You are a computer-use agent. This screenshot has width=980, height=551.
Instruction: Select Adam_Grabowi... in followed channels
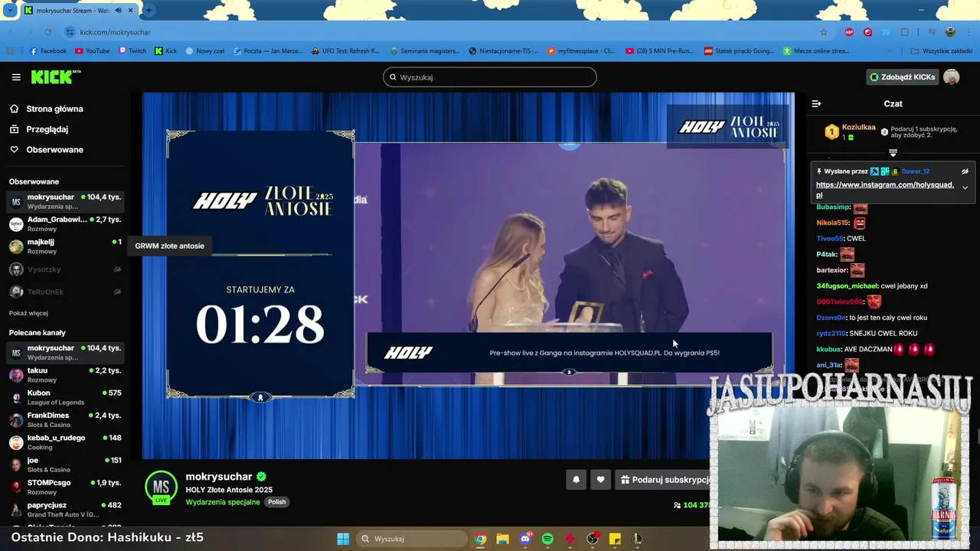pos(65,224)
